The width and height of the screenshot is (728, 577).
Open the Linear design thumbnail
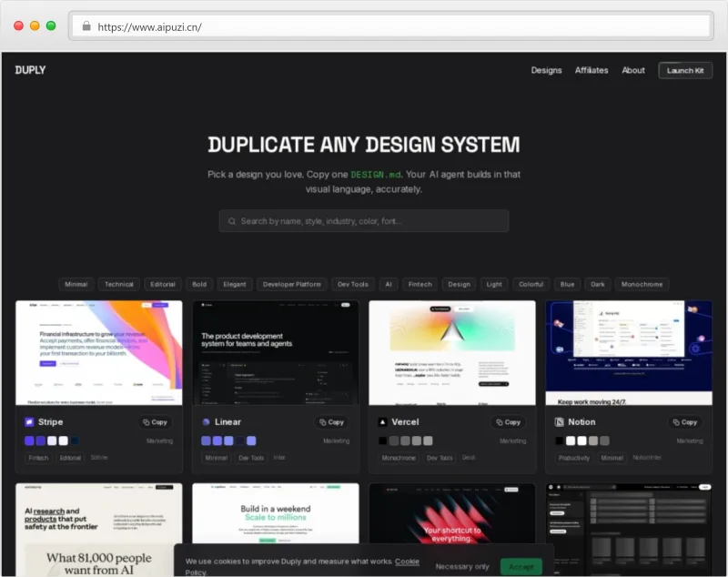point(276,353)
